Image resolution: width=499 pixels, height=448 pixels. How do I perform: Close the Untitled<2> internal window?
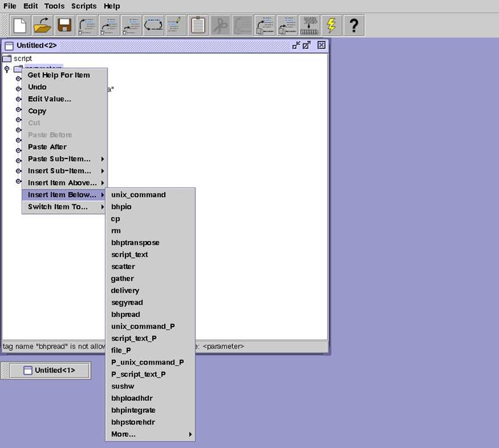pyautogui.click(x=321, y=45)
